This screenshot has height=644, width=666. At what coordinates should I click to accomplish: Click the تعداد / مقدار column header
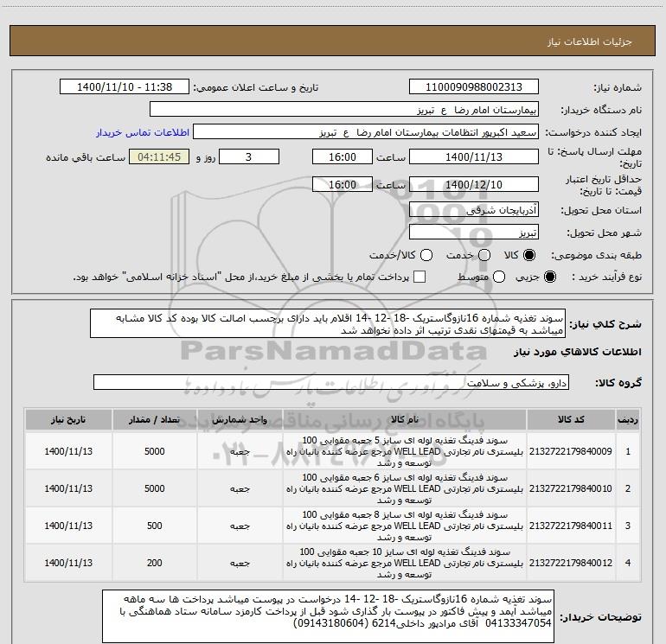pos(154,419)
